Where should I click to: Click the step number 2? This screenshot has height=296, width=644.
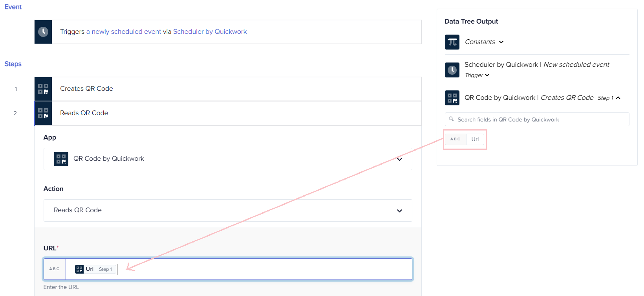click(x=15, y=113)
